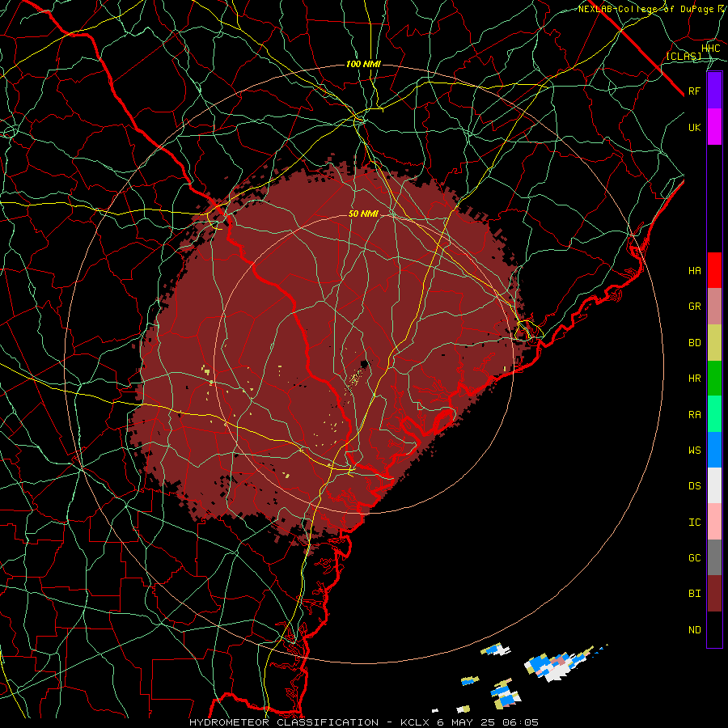The width and height of the screenshot is (728, 728).
Task: Click the green HR legend swatch
Action: [714, 379]
